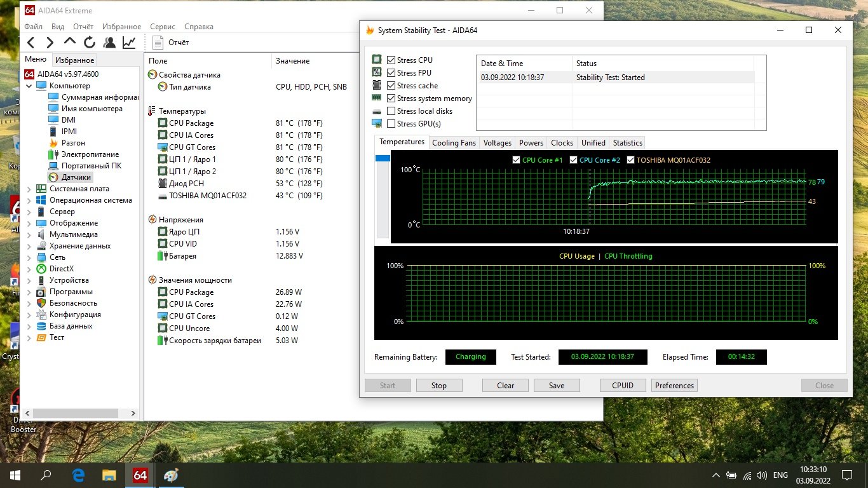Expand the Отображение tree node
The width and height of the screenshot is (868, 488).
click(x=29, y=223)
